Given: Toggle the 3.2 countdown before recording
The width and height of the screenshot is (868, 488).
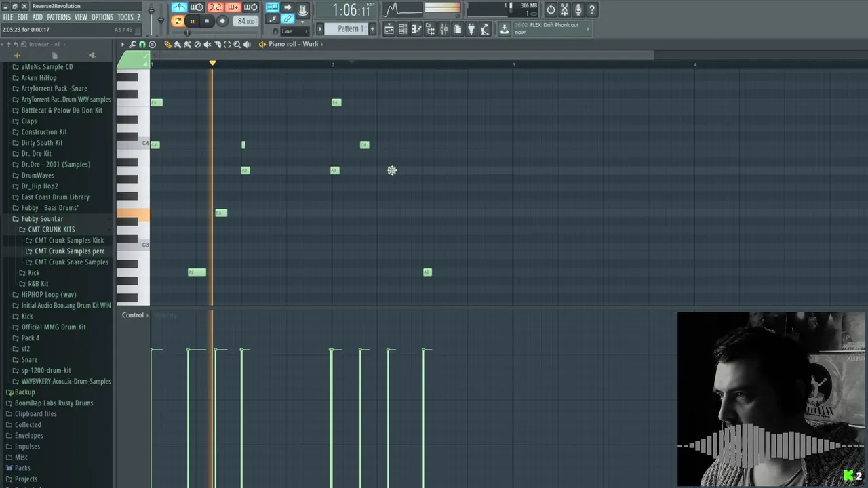Looking at the screenshot, I should click(216, 7).
